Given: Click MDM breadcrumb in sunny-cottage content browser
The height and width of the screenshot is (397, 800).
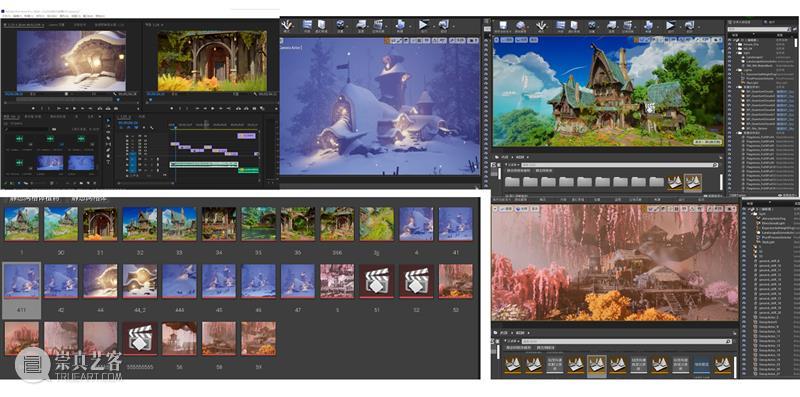Looking at the screenshot, I should [520, 157].
